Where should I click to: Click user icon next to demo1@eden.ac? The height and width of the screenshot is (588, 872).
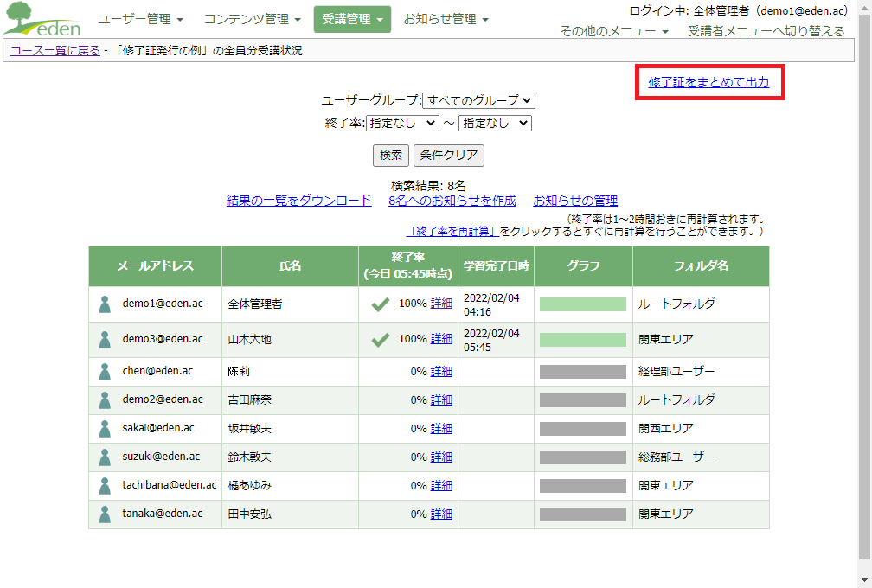coord(105,304)
